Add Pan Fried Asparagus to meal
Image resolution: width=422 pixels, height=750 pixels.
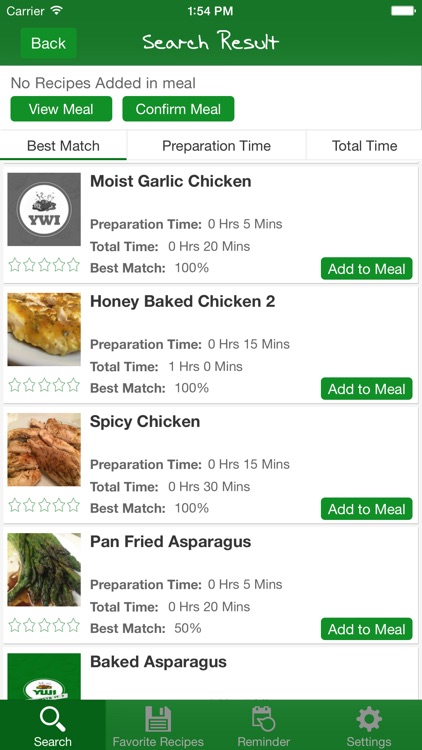click(x=366, y=629)
